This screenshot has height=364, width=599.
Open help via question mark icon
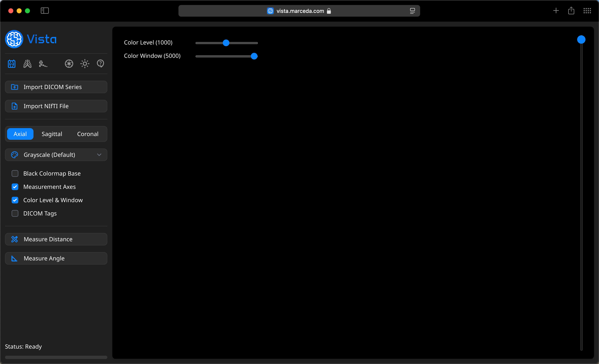100,63
